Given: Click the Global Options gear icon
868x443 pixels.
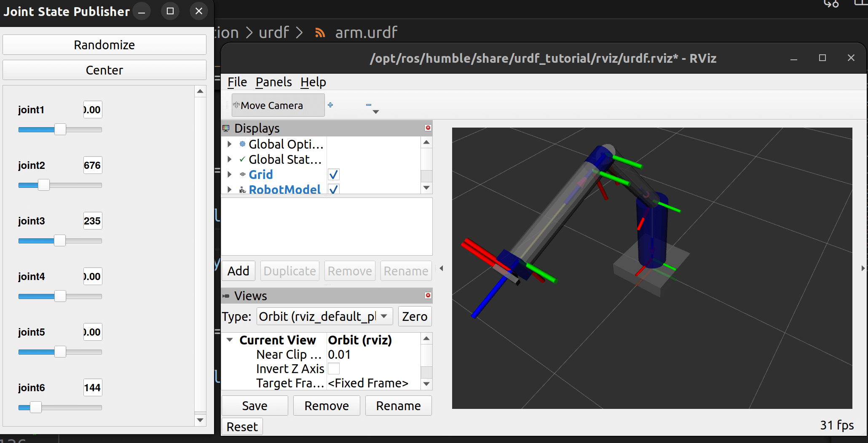Looking at the screenshot, I should tap(243, 144).
